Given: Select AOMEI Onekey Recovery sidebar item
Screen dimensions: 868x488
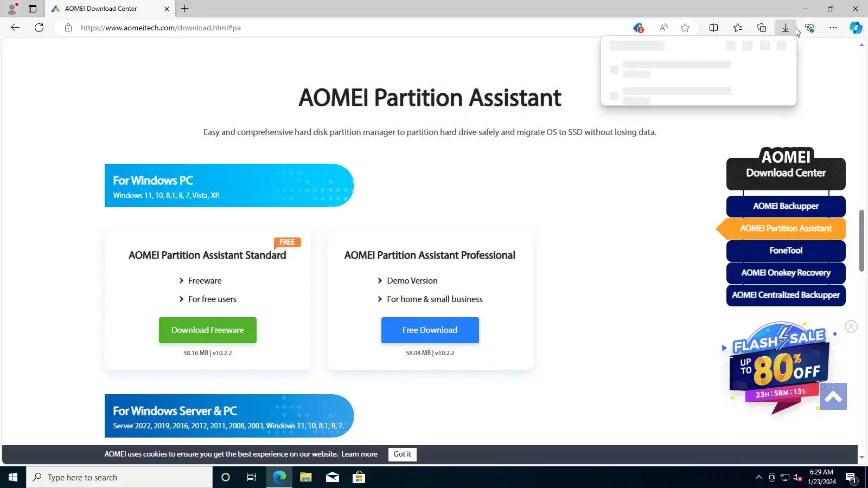Looking at the screenshot, I should pos(786,273).
